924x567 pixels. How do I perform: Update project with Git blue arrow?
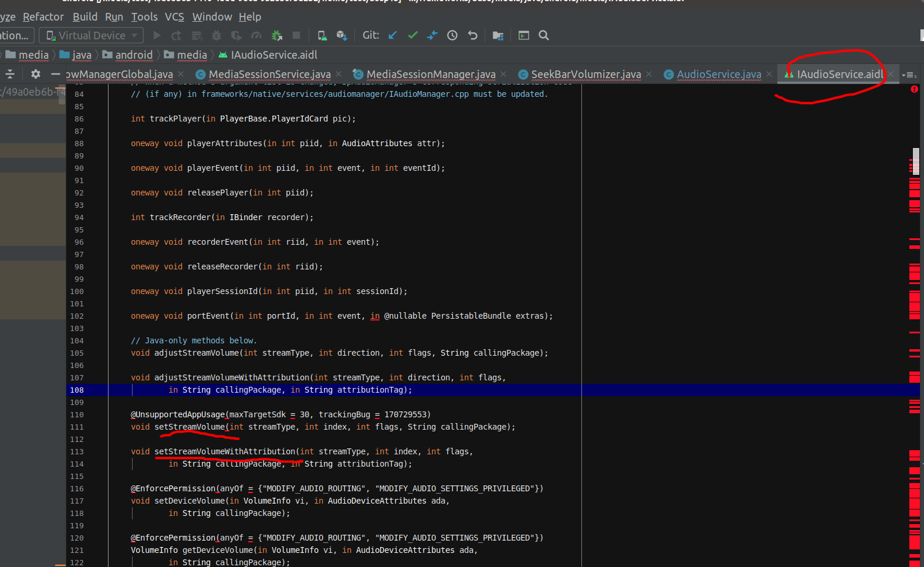click(x=392, y=35)
